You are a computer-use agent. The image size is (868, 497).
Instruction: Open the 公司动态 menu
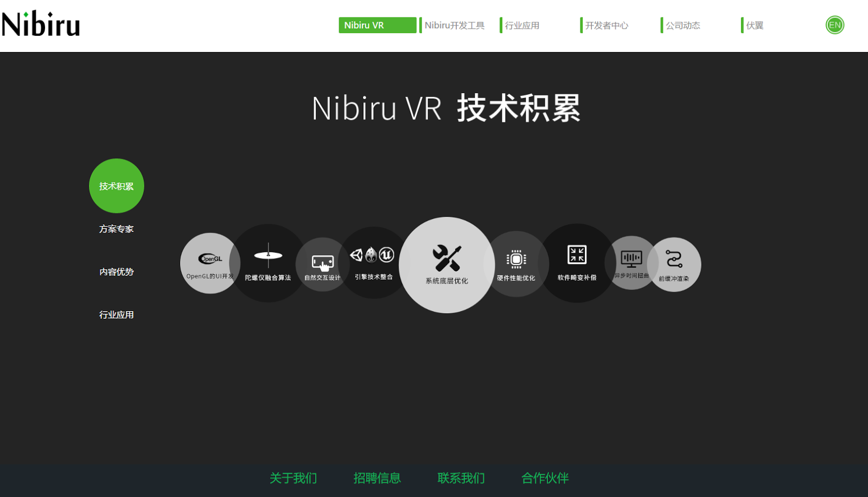682,25
